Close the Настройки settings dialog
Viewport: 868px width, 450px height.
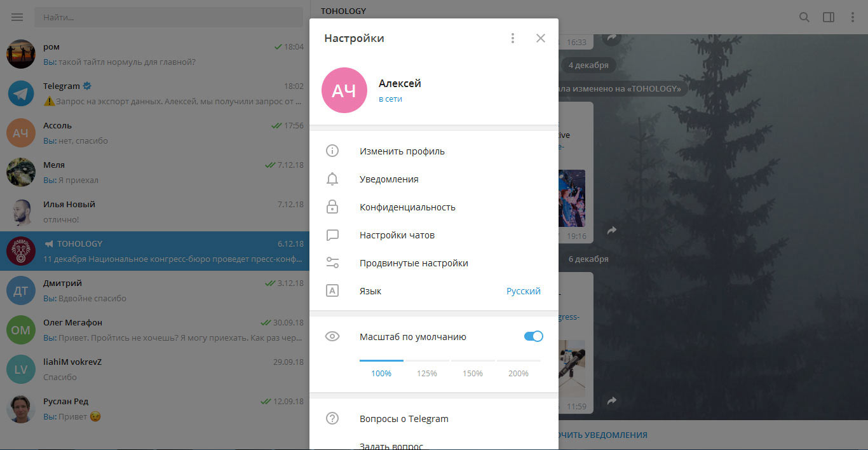pos(541,38)
